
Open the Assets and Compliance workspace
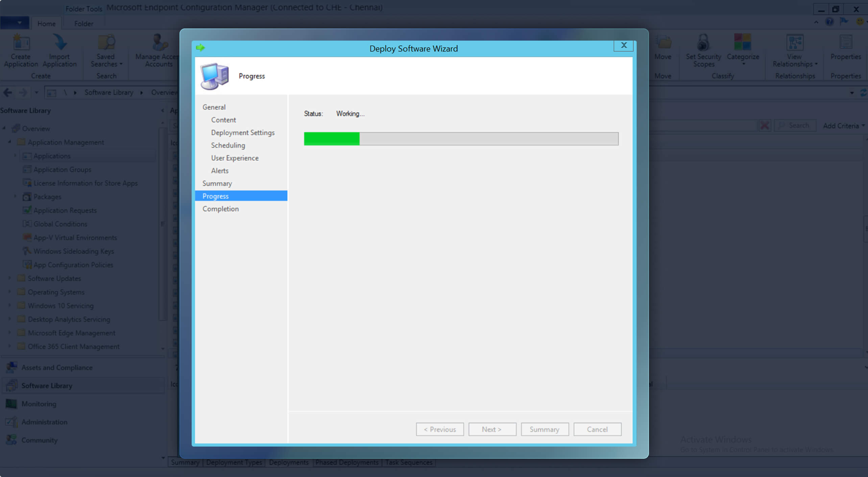coord(56,367)
